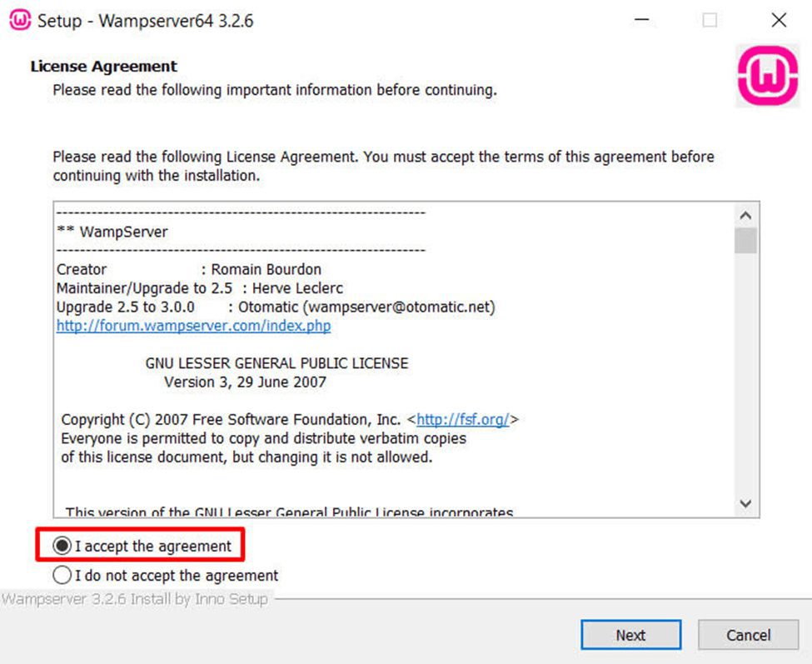Image resolution: width=812 pixels, height=664 pixels.
Task: Close the setup window
Action: [779, 20]
